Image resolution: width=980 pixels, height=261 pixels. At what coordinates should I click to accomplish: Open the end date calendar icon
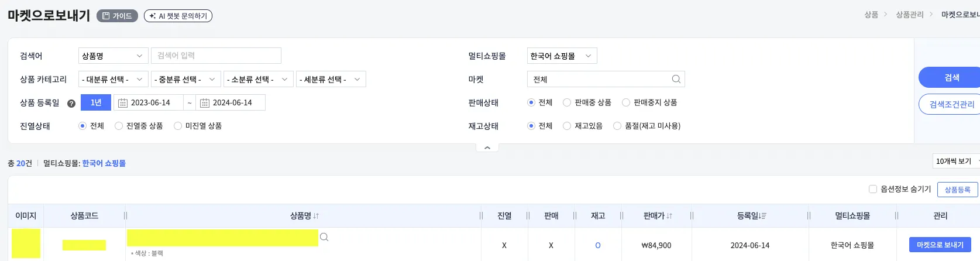[x=205, y=103]
